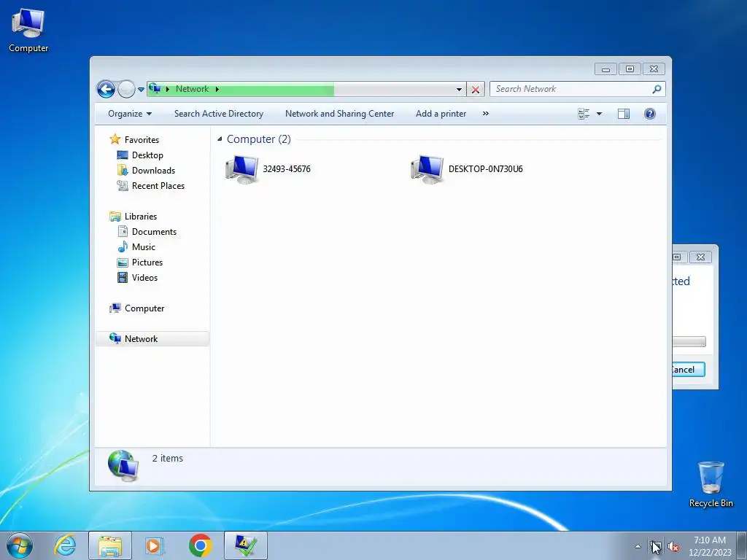Click the 2 items status text
Image resolution: width=747 pixels, height=560 pixels.
click(x=167, y=458)
